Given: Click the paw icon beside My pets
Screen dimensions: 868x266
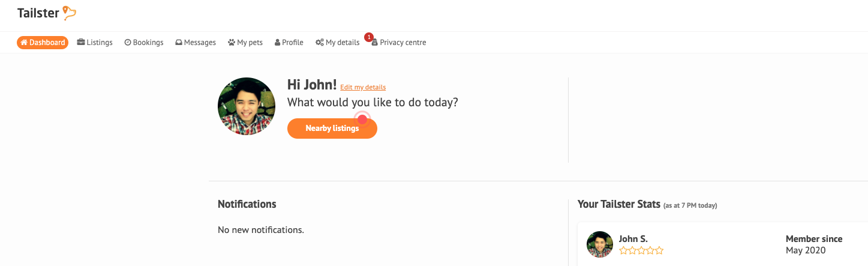Looking at the screenshot, I should point(232,43).
